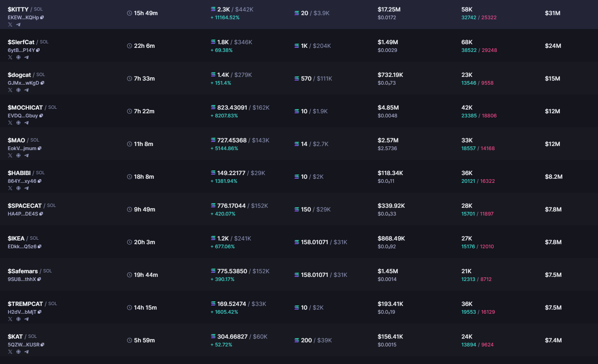Open the $KITTY token name link
Viewport: 598px width, 364px height.
(x=18, y=9)
